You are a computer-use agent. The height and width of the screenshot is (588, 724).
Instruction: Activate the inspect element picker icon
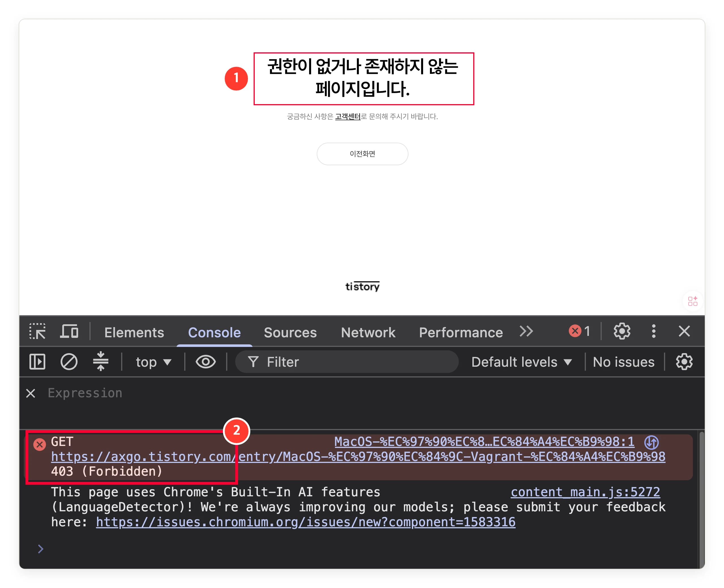[x=37, y=331]
